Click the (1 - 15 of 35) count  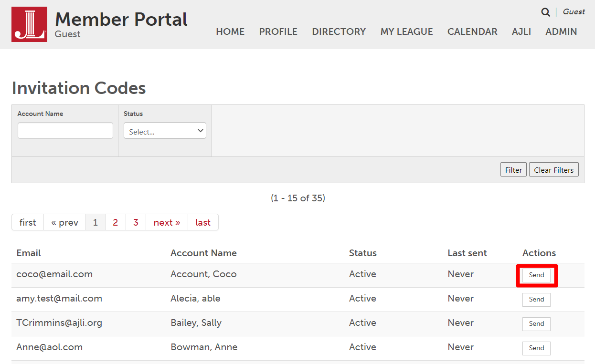(x=298, y=198)
